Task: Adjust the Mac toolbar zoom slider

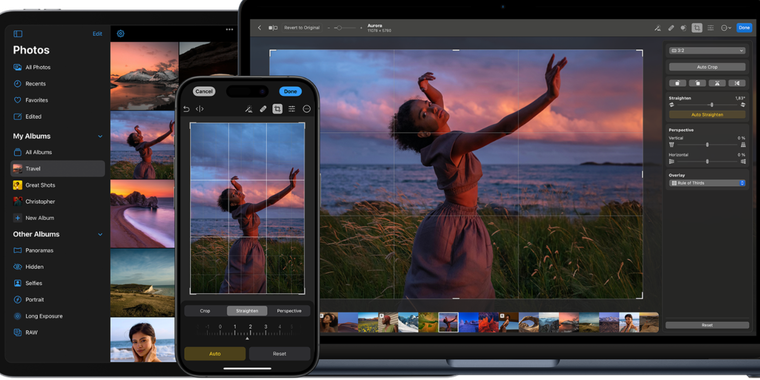Action: pyautogui.click(x=344, y=28)
